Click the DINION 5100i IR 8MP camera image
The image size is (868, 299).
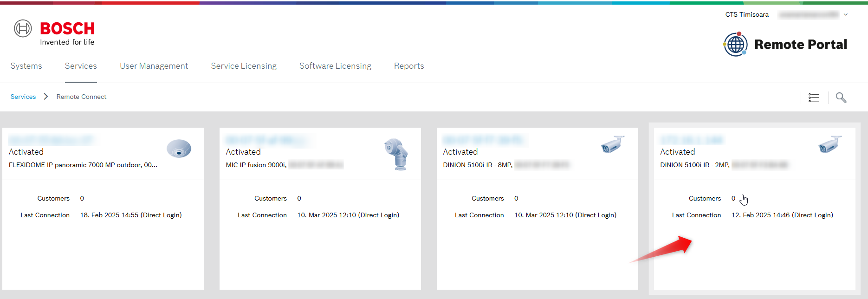(613, 144)
